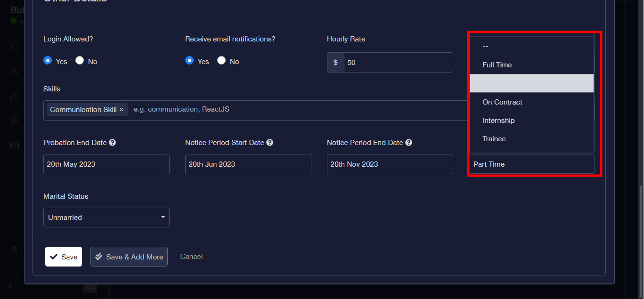Disable email notifications with the No radio
The height and width of the screenshot is (299, 644).
pyautogui.click(x=221, y=60)
